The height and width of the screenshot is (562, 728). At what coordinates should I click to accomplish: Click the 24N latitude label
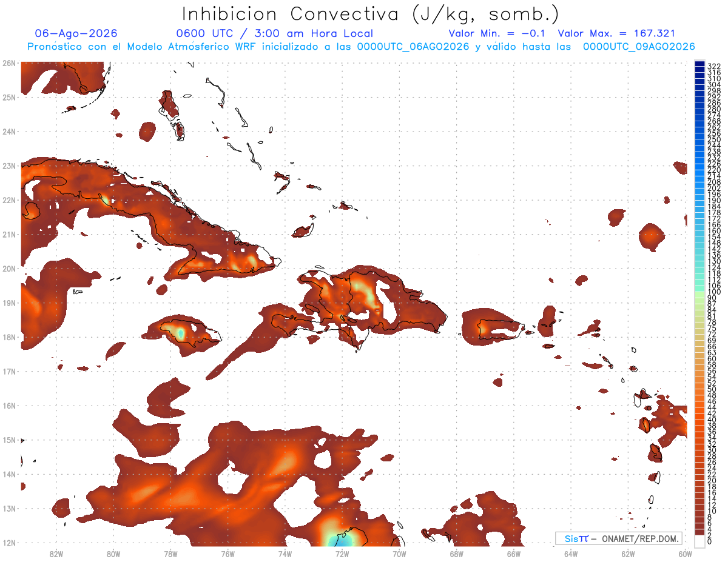tap(8, 132)
